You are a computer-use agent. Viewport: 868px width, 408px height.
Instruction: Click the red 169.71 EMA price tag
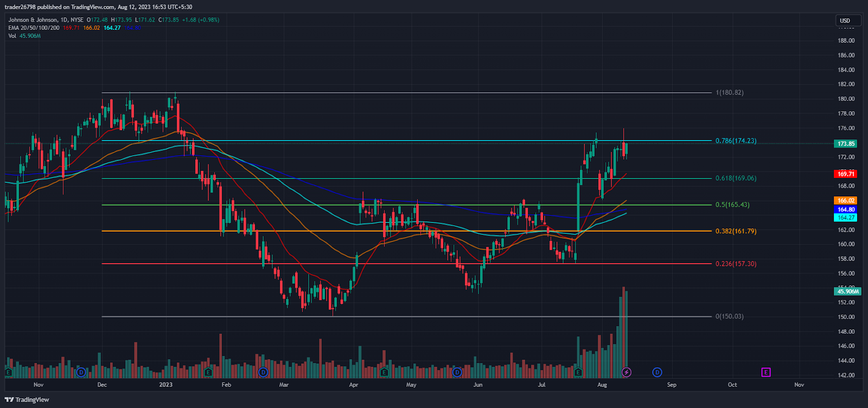pos(846,174)
